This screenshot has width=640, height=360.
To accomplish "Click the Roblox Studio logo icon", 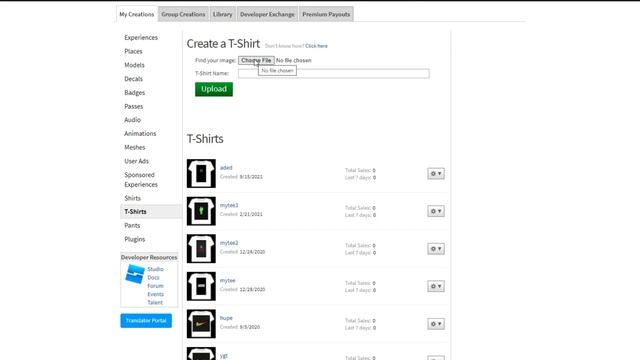I will tap(135, 274).
